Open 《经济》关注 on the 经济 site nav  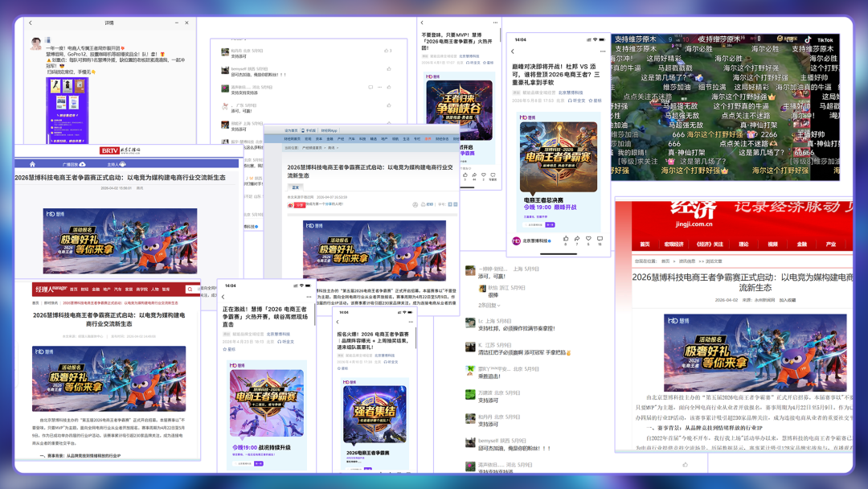pyautogui.click(x=710, y=244)
